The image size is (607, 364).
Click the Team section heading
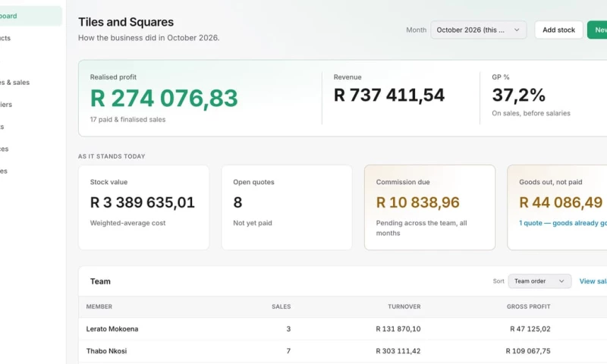[x=100, y=281]
